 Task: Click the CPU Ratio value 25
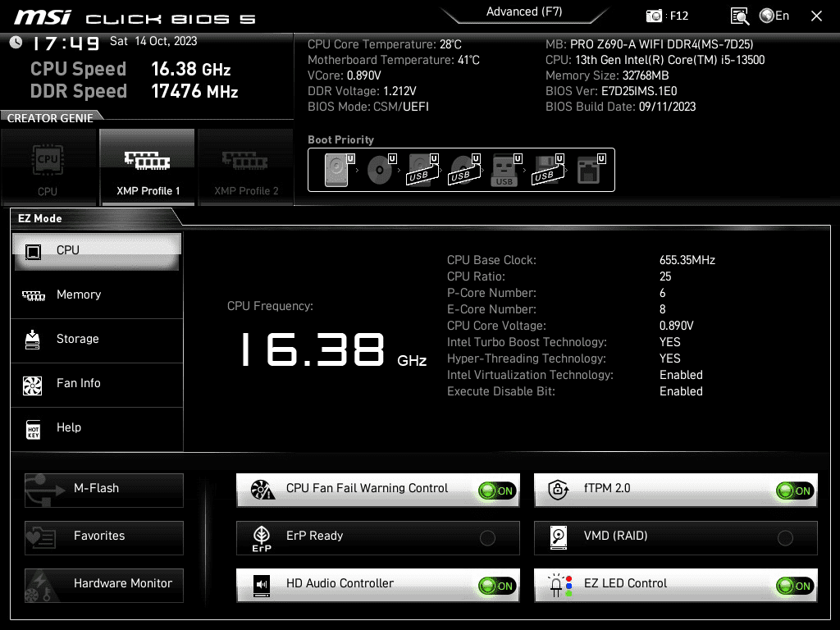[665, 276]
